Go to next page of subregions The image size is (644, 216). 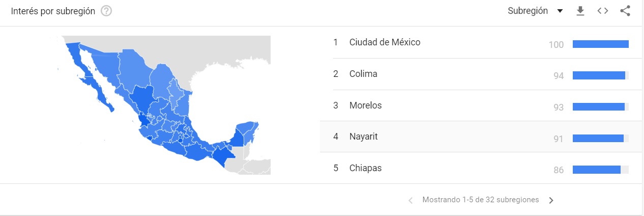pyautogui.click(x=551, y=200)
